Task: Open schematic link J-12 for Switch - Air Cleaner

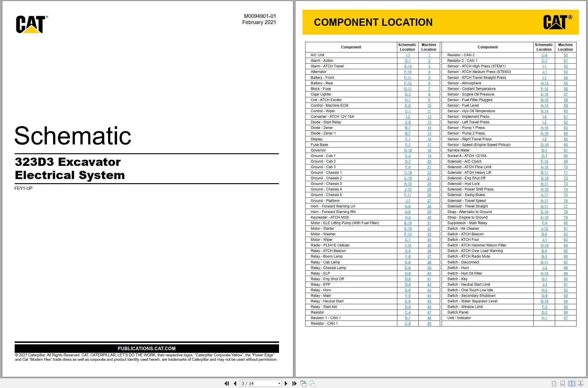Action: coord(544,229)
